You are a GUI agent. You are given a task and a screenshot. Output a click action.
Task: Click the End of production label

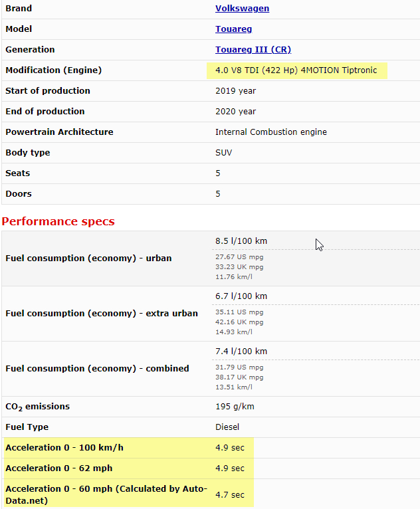click(45, 112)
